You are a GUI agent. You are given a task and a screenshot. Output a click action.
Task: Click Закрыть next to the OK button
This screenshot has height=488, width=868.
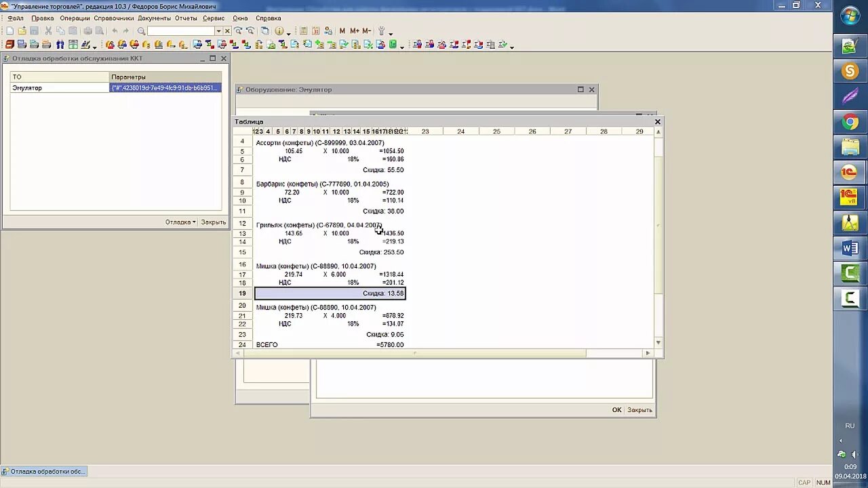click(x=639, y=410)
